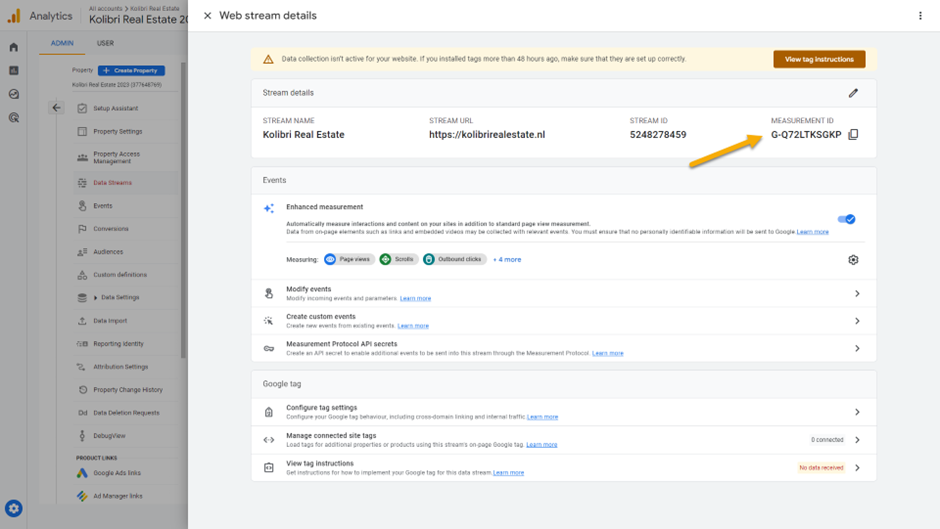Open Learn more link under View tag instructions
940x529 pixels.
pos(508,473)
